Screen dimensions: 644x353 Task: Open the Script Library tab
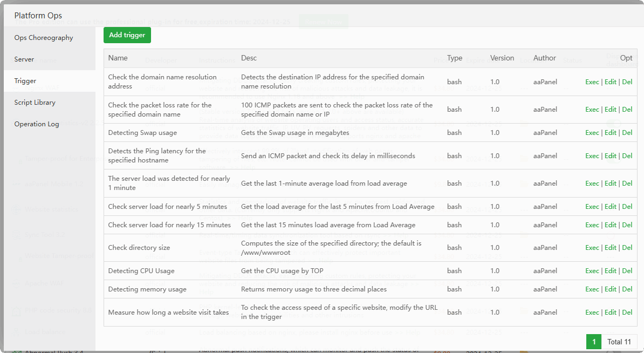35,103
